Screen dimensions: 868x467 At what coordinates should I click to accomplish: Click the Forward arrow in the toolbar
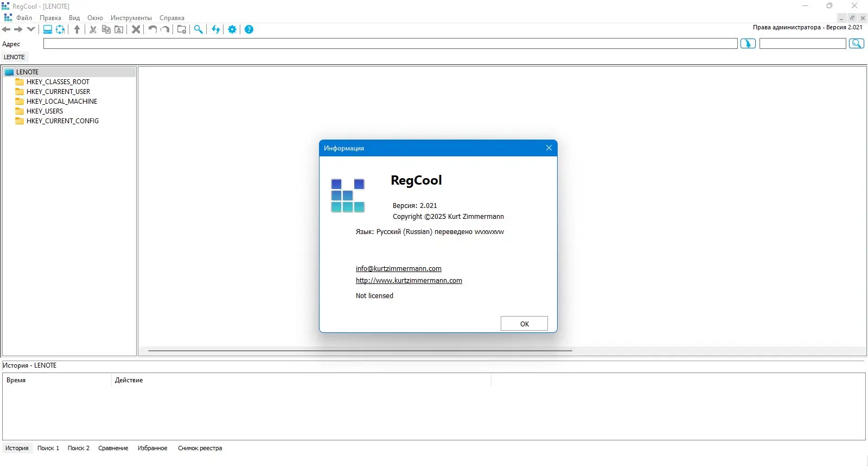[18, 29]
